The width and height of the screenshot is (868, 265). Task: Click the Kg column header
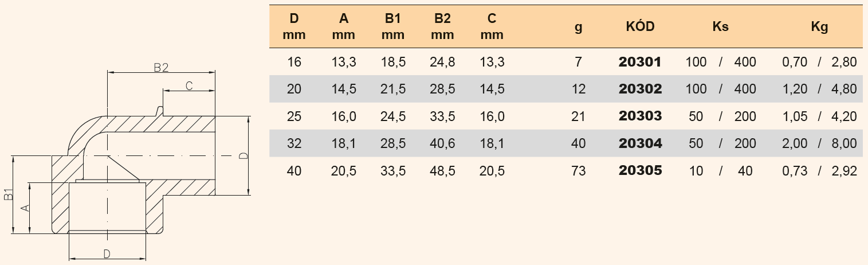coord(820,26)
